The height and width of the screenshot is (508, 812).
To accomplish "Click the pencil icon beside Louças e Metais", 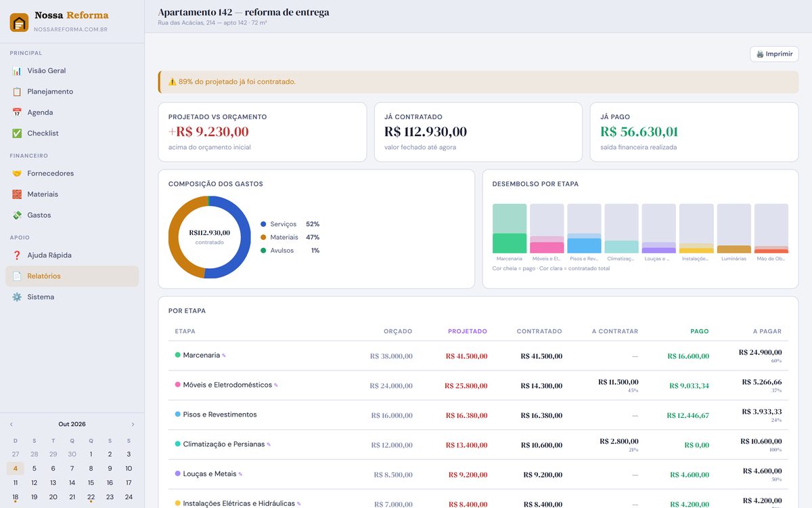I will pos(240,474).
